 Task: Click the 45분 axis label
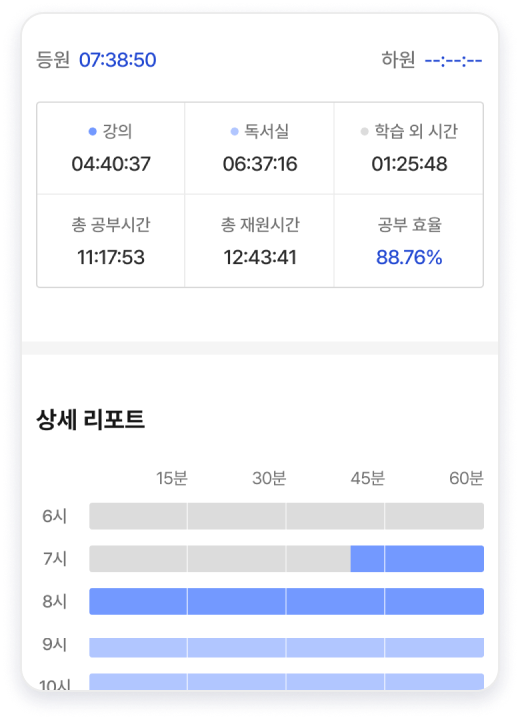click(367, 478)
